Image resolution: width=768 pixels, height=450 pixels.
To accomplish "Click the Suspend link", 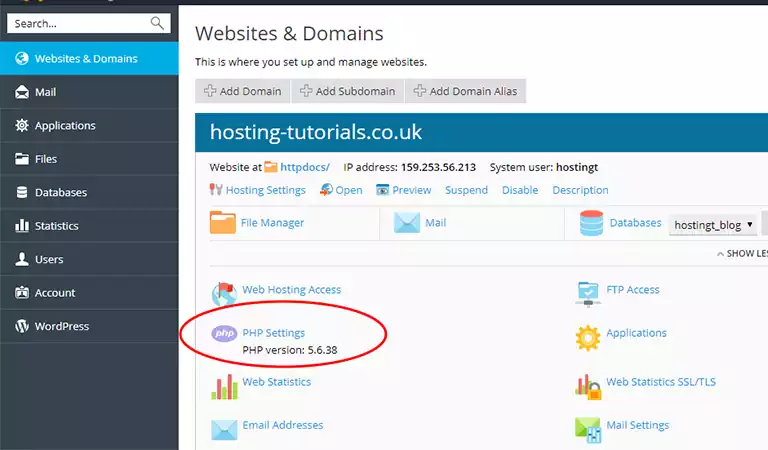I will pyautogui.click(x=466, y=190).
